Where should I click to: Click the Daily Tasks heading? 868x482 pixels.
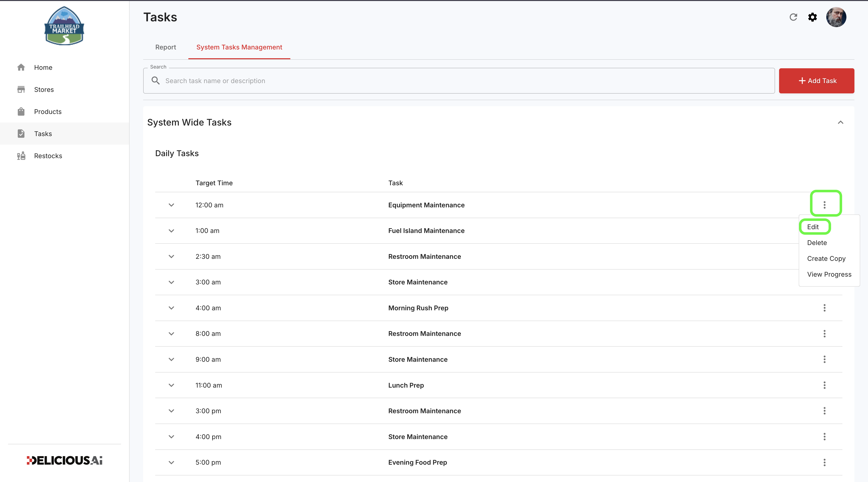pyautogui.click(x=177, y=153)
